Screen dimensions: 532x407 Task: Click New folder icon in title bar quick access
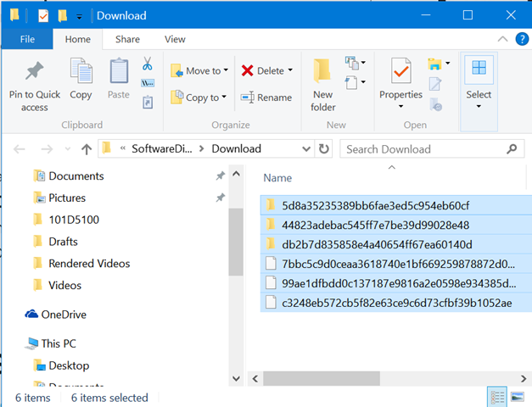click(x=63, y=15)
